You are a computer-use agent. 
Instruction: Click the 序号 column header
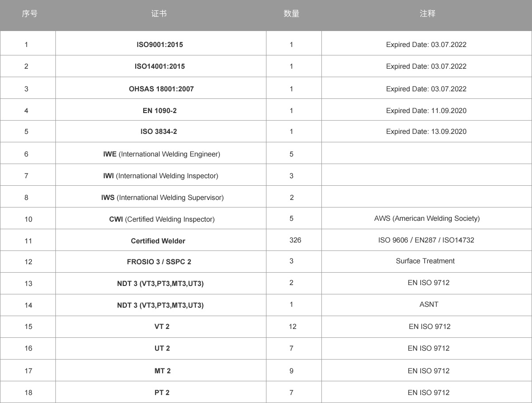[x=30, y=14]
